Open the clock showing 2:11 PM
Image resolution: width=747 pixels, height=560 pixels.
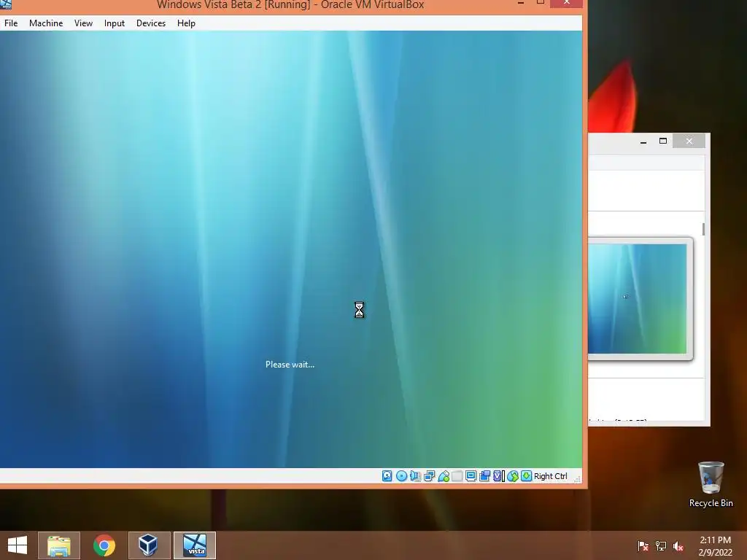[715, 546]
